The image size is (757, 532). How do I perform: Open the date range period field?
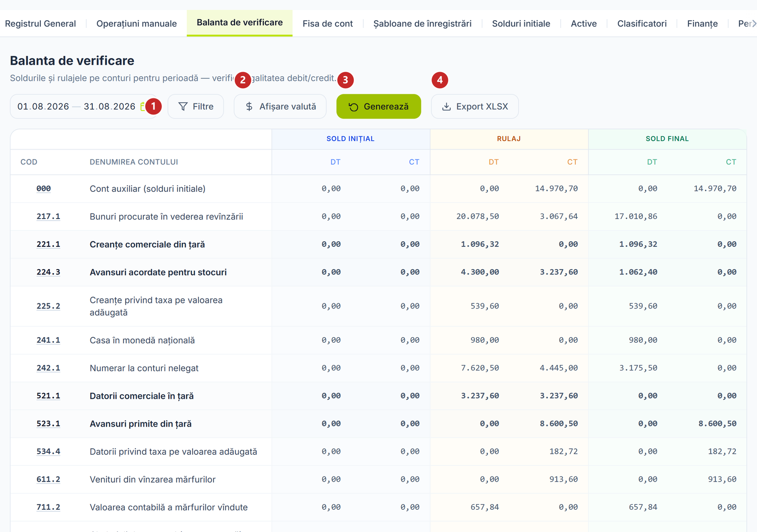click(x=83, y=107)
